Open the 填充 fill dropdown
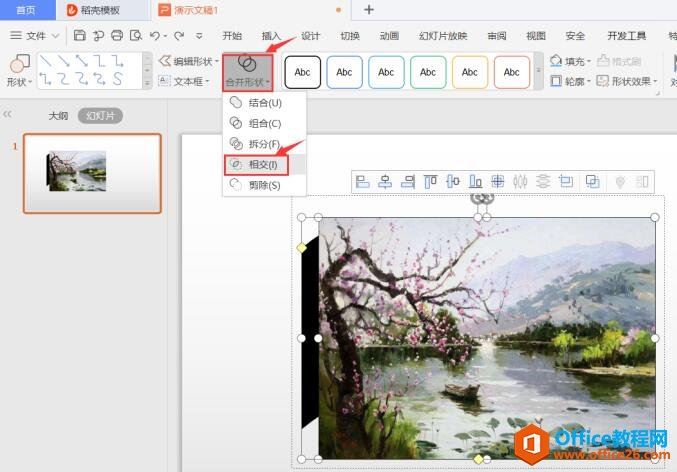Image resolution: width=677 pixels, height=472 pixels. [570, 61]
